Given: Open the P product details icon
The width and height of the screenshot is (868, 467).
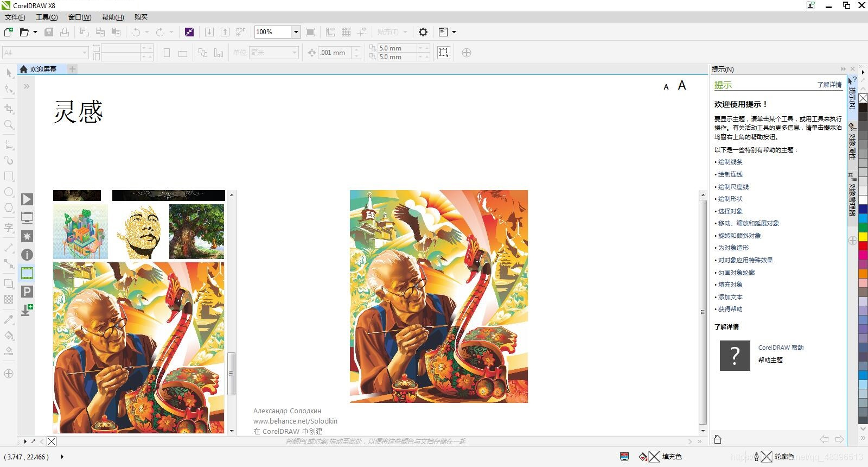Looking at the screenshot, I should [27, 292].
